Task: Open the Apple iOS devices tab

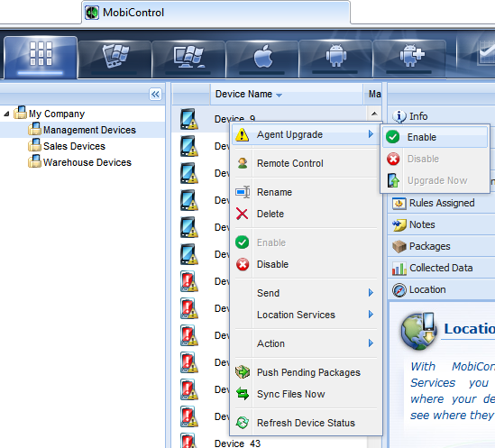Action: 262,59
